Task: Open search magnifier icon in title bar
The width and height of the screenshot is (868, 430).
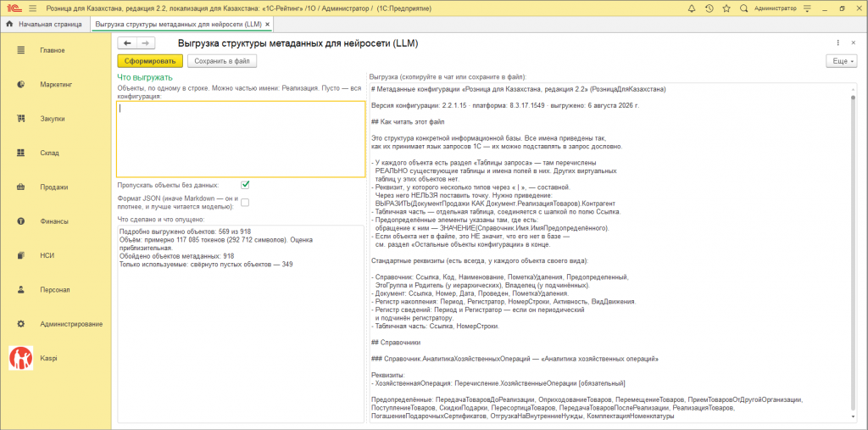Action: pos(744,8)
